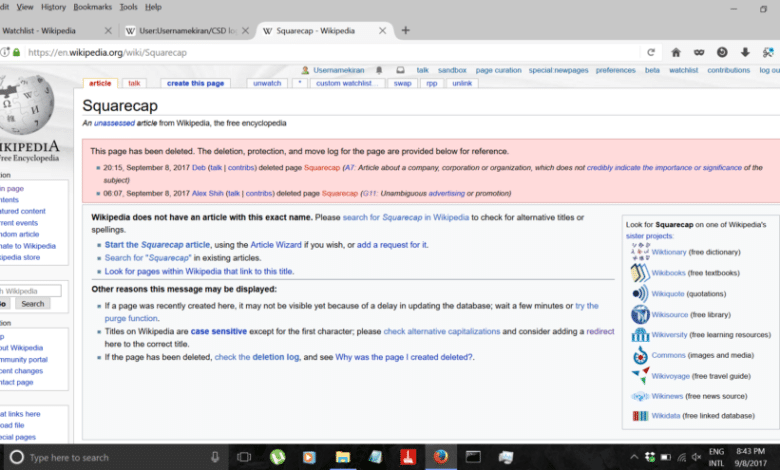Click the unassessed link under the title
The height and width of the screenshot is (470, 780).
coord(114,123)
